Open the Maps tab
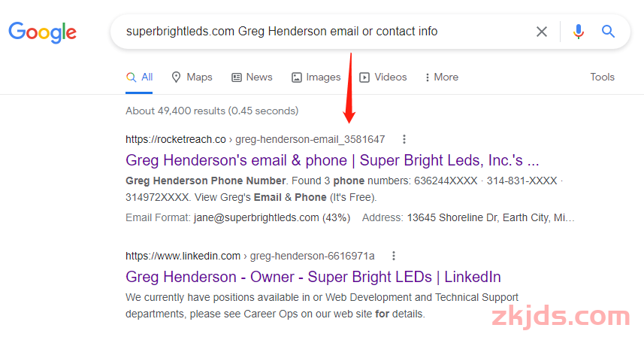Viewport: 644px width, 340px height. [x=192, y=77]
